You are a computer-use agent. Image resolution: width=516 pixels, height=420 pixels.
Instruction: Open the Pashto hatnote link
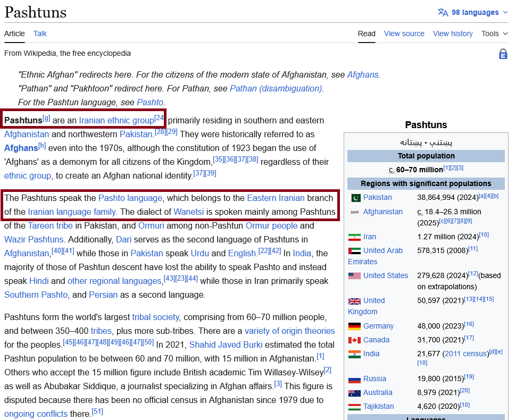[150, 102]
